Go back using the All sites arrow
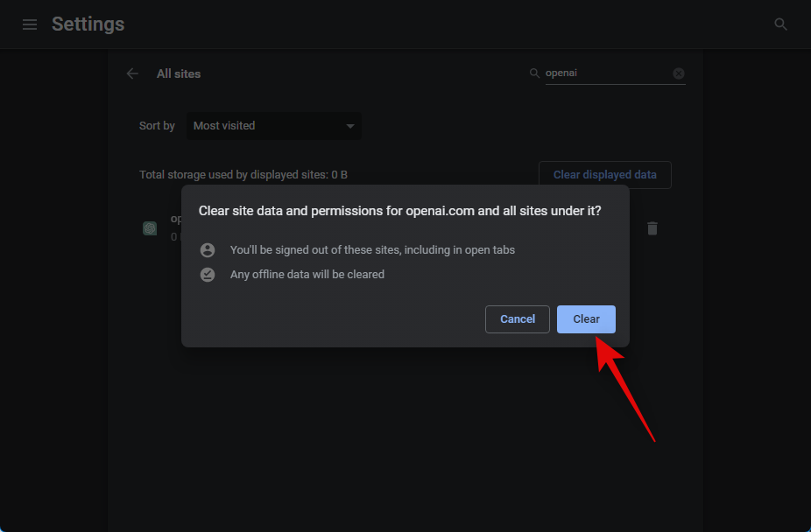This screenshot has height=532, width=811. tap(132, 73)
